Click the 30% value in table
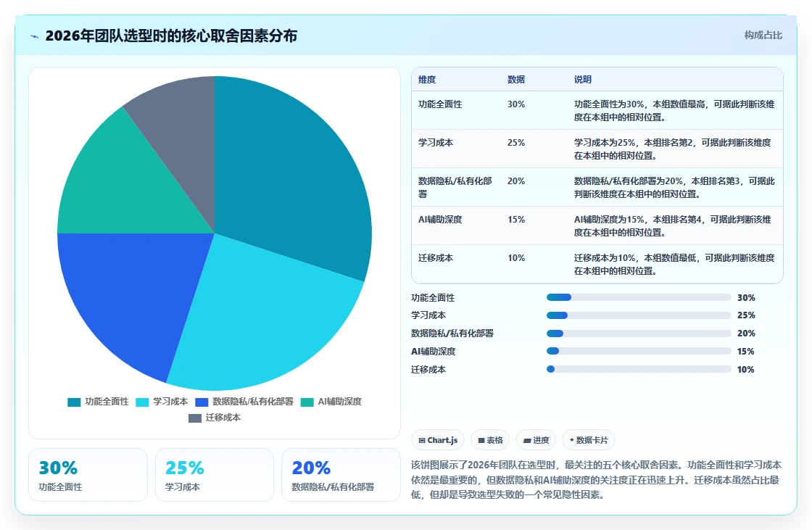The width and height of the screenshot is (812, 530). (515, 104)
